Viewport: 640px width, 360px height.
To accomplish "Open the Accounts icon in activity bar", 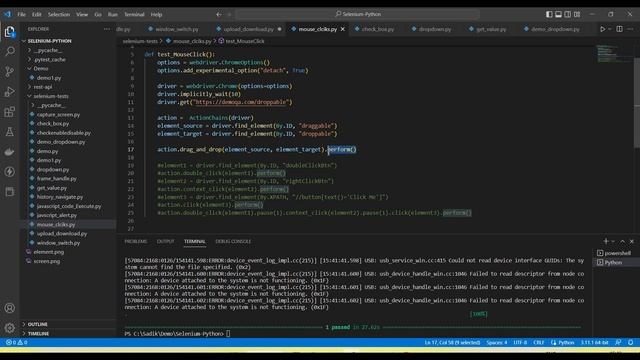I will pyautogui.click(x=9, y=308).
